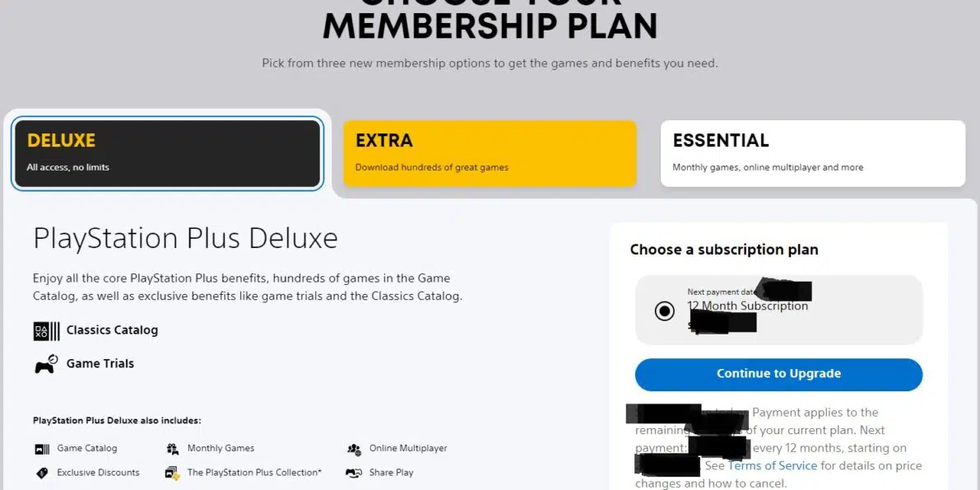Click the Continue to Upgrade button
980x490 pixels.
778,374
